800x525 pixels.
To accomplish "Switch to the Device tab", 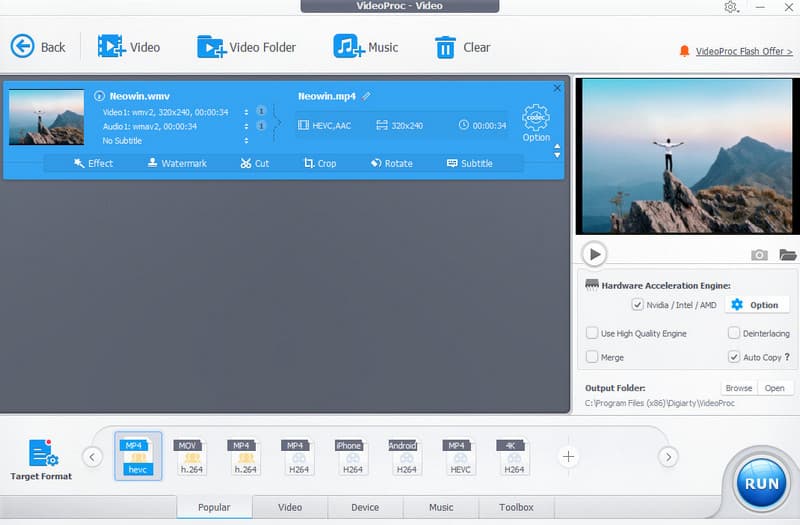I will point(365,507).
